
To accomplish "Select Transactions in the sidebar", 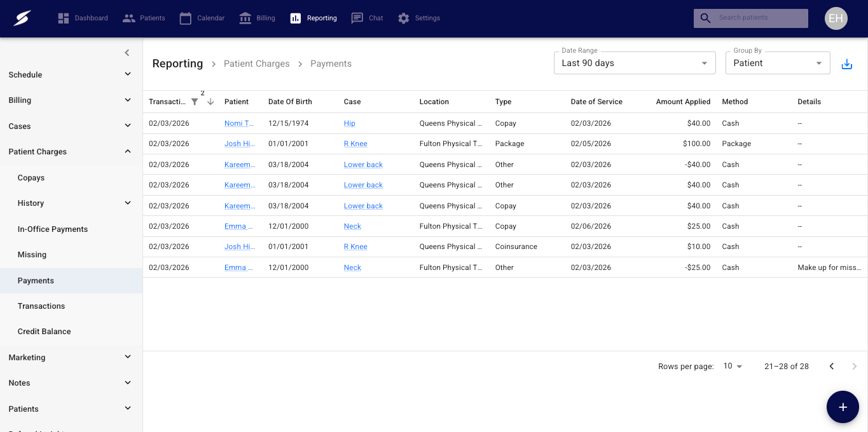I will 41,306.
